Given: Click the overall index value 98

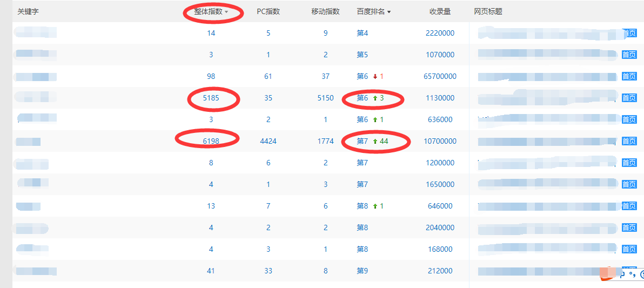Looking at the screenshot, I should pyautogui.click(x=211, y=76).
